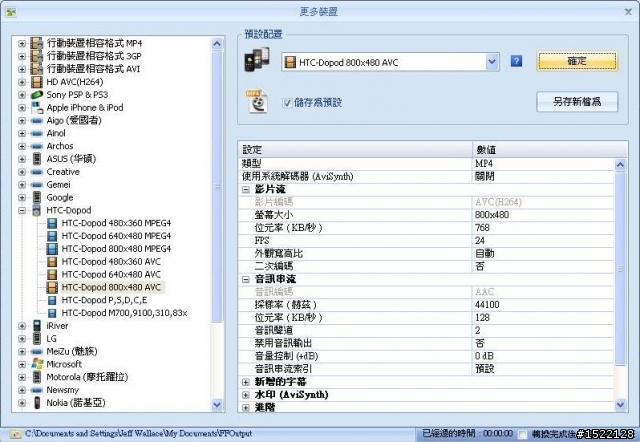Click the iRiver player icon
Viewport: 640px width, 442px height.
pos(37,326)
